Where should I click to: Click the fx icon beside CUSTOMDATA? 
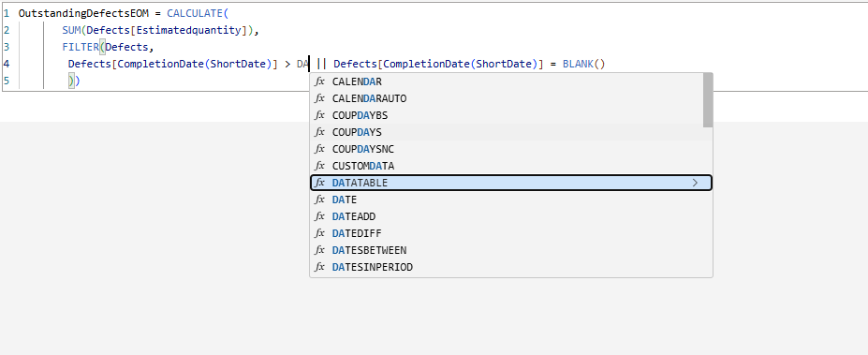pyautogui.click(x=319, y=166)
